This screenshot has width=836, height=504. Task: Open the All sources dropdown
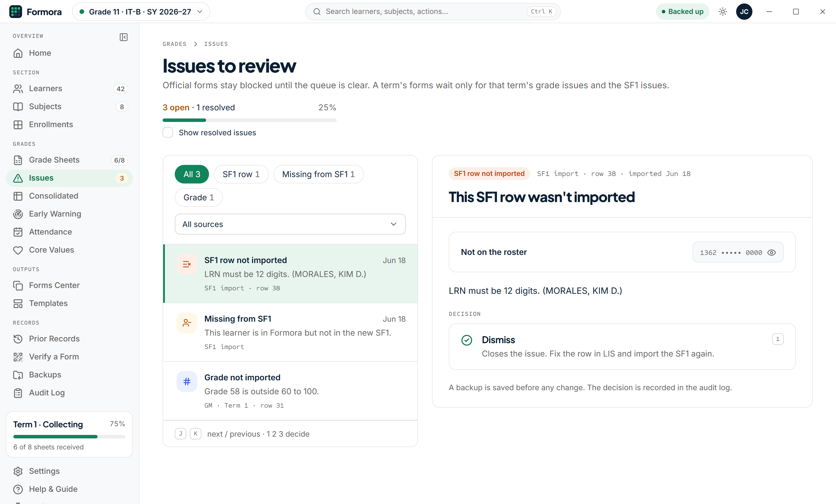290,224
